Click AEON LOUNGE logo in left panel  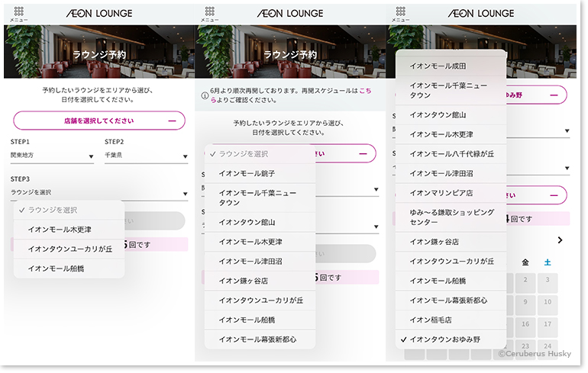click(x=99, y=14)
